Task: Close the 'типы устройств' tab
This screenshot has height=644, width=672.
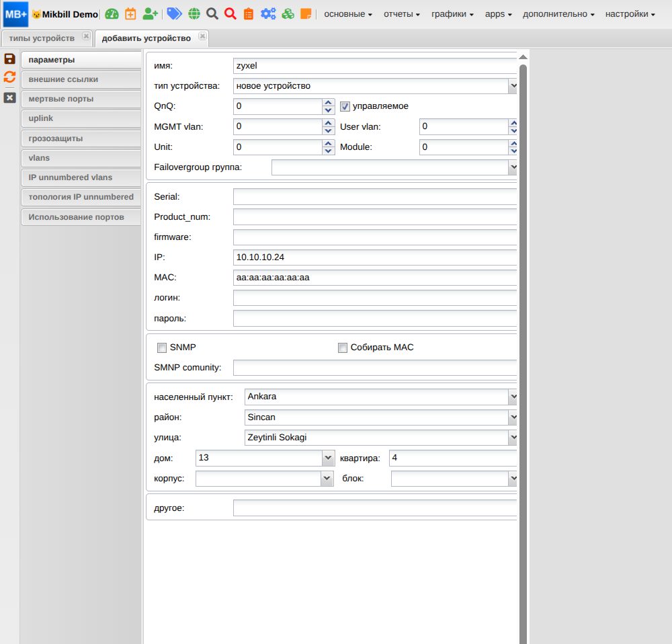Action: coord(86,36)
